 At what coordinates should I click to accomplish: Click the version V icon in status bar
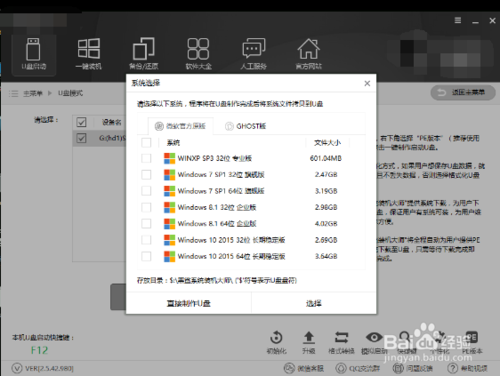(x=17, y=368)
